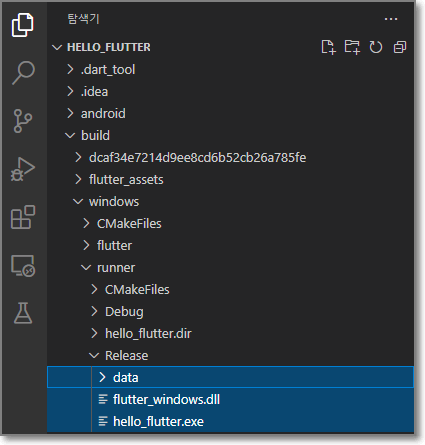Screen dimensions: 425x445
Task: Select the android folder name
Action: click(103, 114)
